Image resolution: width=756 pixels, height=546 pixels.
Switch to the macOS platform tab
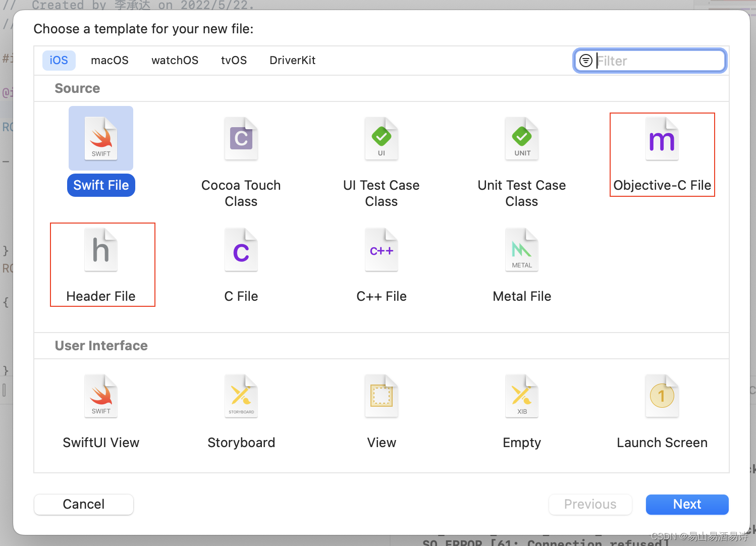(110, 61)
